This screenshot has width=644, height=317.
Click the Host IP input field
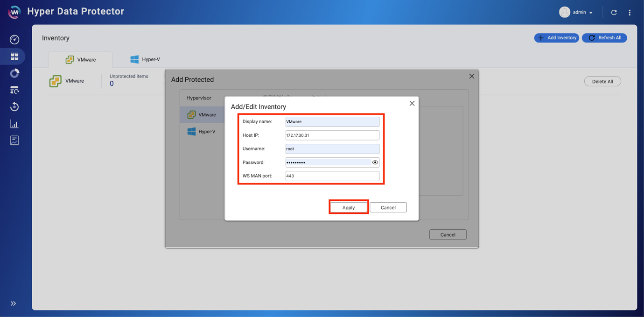pos(332,135)
